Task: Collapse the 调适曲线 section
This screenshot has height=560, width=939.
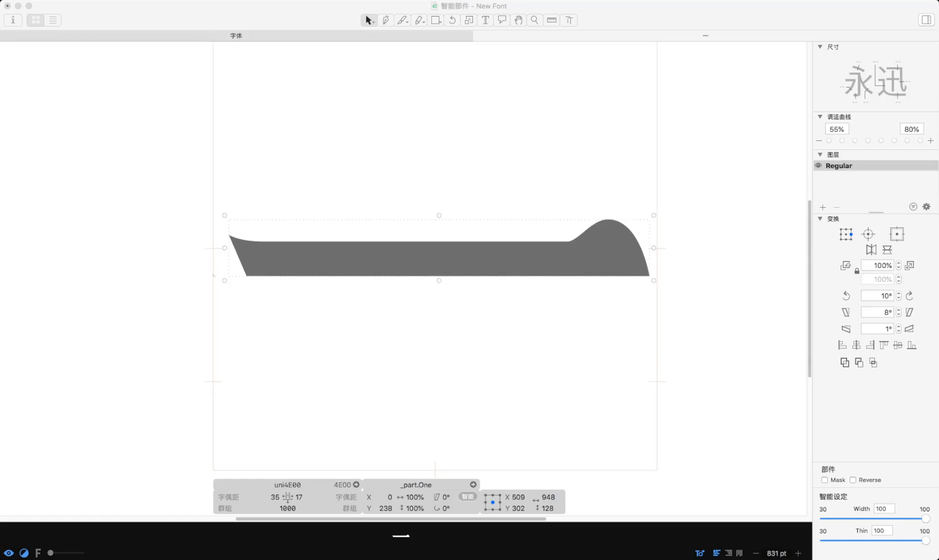Action: (820, 117)
